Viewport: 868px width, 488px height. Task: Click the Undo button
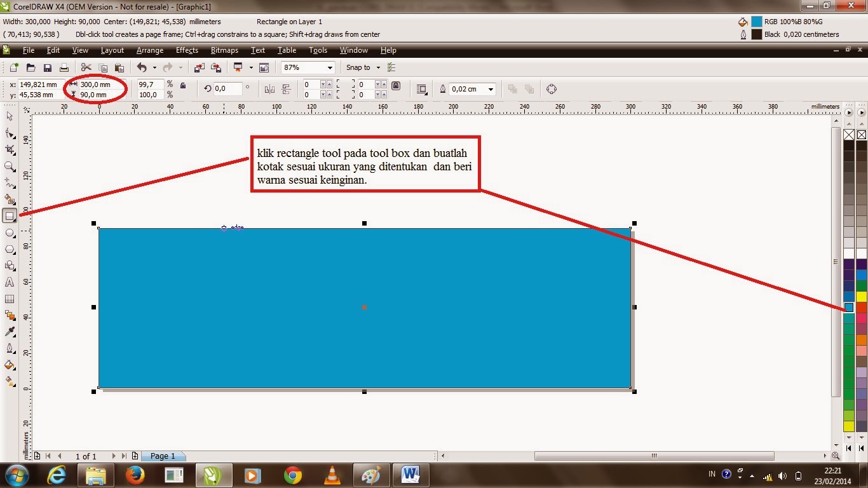(141, 67)
